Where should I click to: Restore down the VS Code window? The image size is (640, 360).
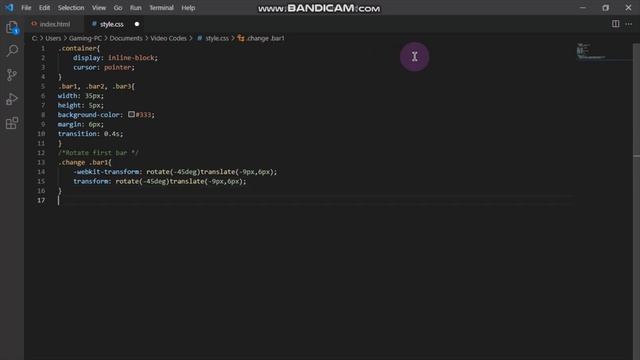[x=605, y=8]
